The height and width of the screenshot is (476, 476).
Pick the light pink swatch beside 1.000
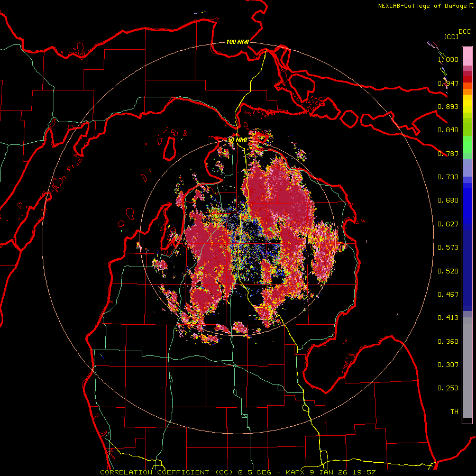click(467, 57)
